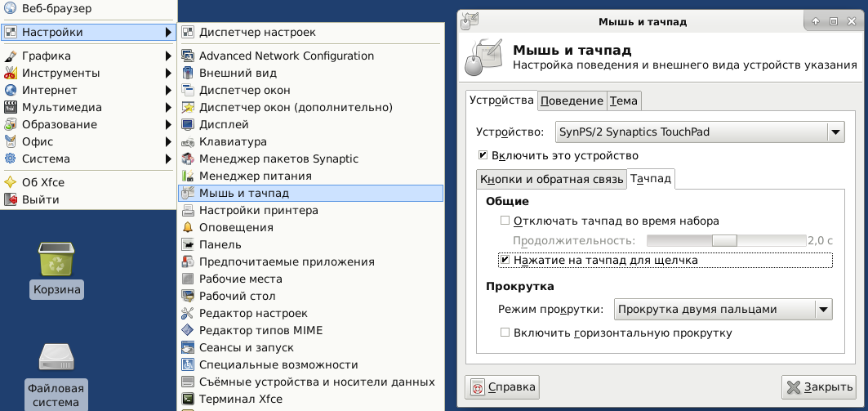Enable Включить горизонтальную прокрутку checkbox
The image size is (868, 411).
505,333
